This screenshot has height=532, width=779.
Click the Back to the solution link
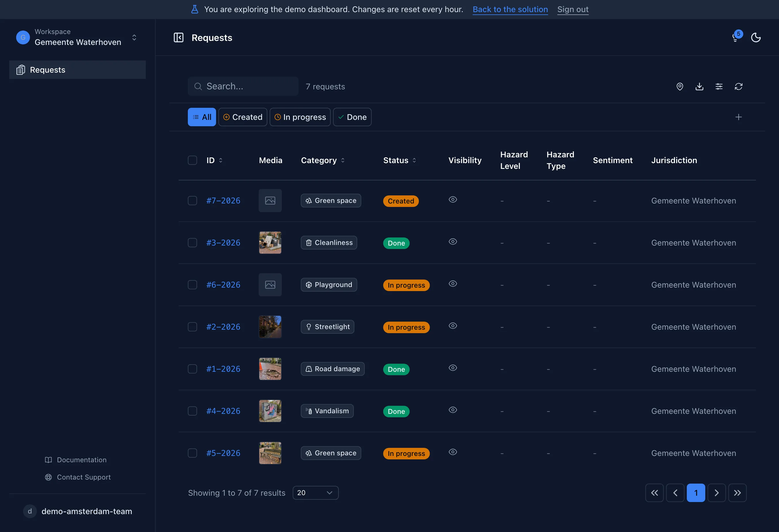tap(510, 10)
